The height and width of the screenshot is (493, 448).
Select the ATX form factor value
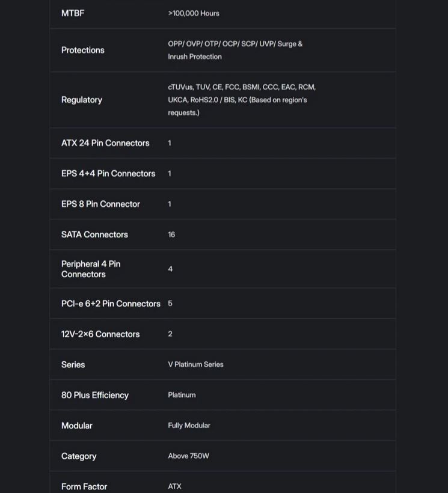(174, 486)
